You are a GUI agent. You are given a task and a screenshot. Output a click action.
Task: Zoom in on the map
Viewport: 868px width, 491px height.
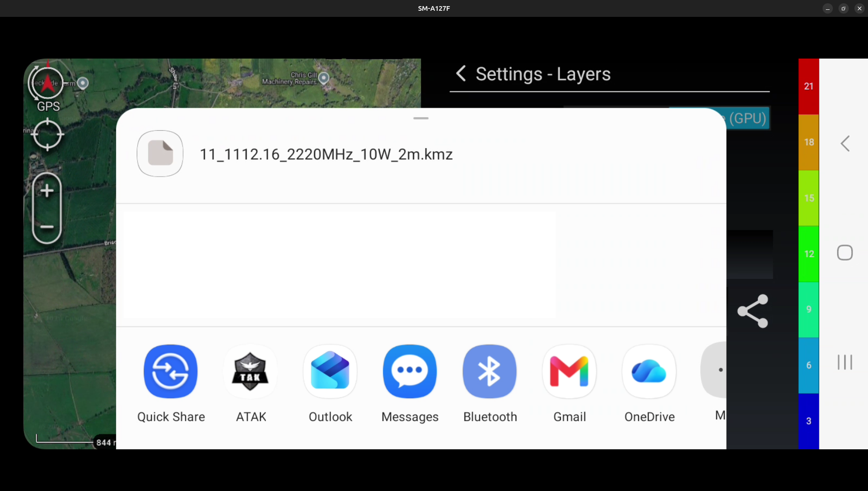click(x=47, y=191)
